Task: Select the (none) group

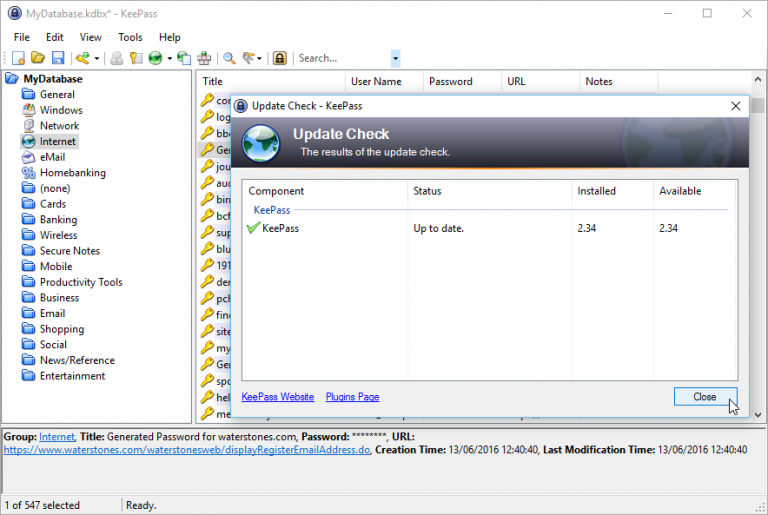Action: [x=55, y=188]
